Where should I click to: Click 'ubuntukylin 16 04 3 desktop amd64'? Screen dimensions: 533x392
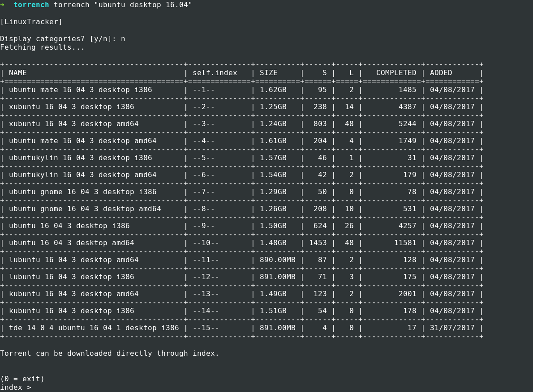point(82,175)
